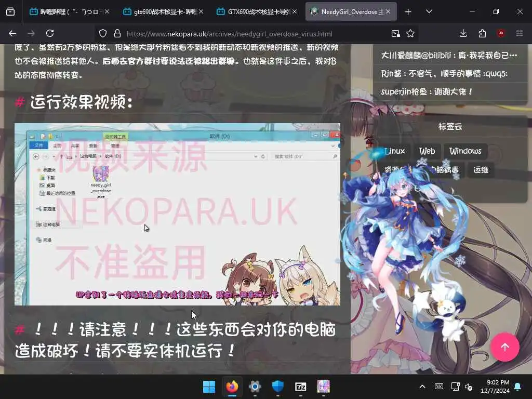This screenshot has width=532, height=399.
Task: Open the Extensions puzzle-piece menu
Action: click(x=482, y=33)
